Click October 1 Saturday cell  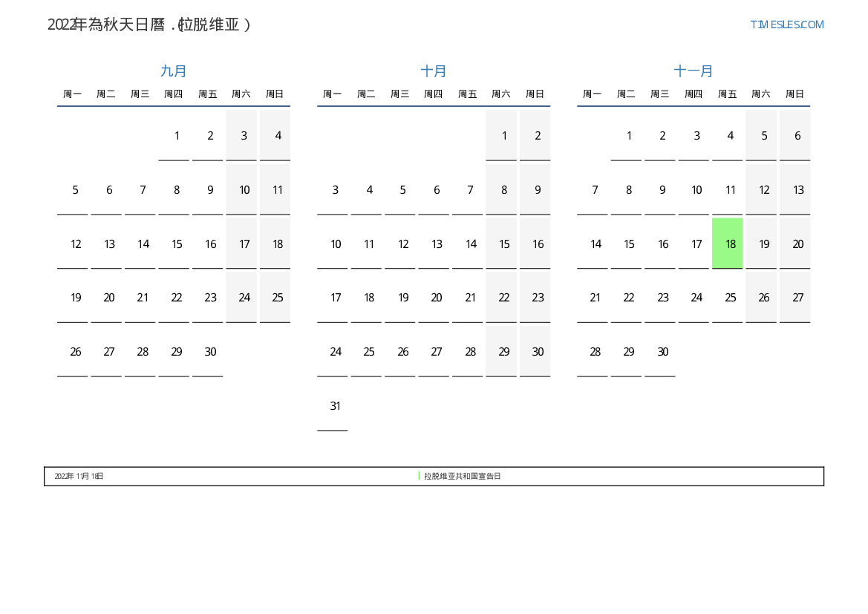coord(504,136)
